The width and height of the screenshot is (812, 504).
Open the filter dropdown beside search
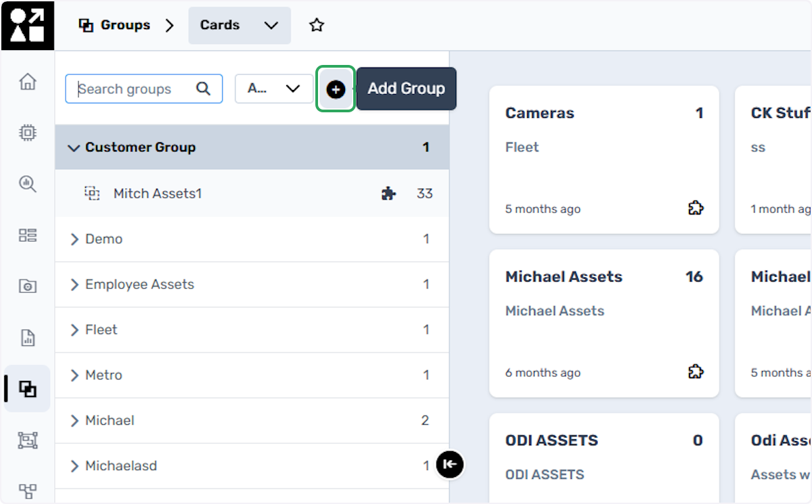coord(274,89)
